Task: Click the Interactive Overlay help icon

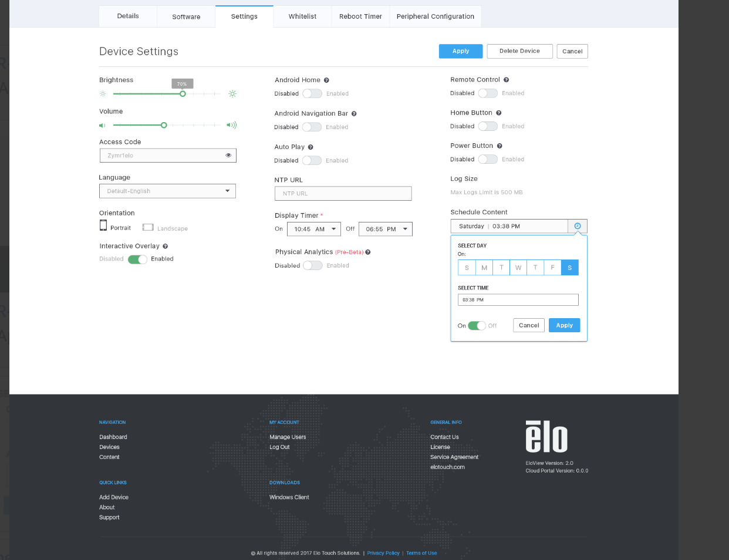Action: 165,247
